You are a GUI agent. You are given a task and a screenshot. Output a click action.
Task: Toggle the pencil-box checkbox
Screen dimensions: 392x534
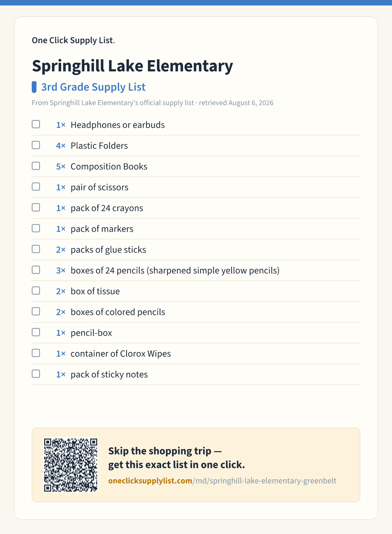click(x=36, y=332)
